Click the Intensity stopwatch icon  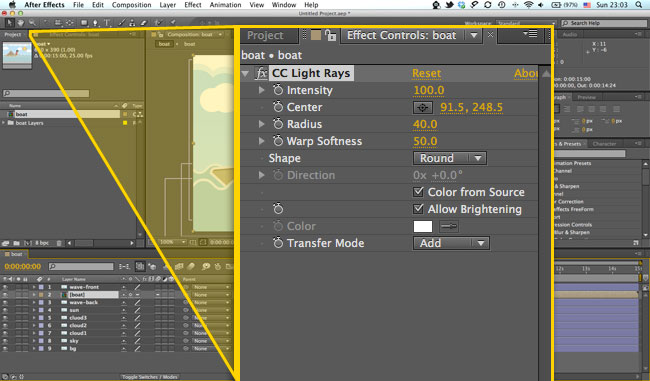pyautogui.click(x=278, y=90)
